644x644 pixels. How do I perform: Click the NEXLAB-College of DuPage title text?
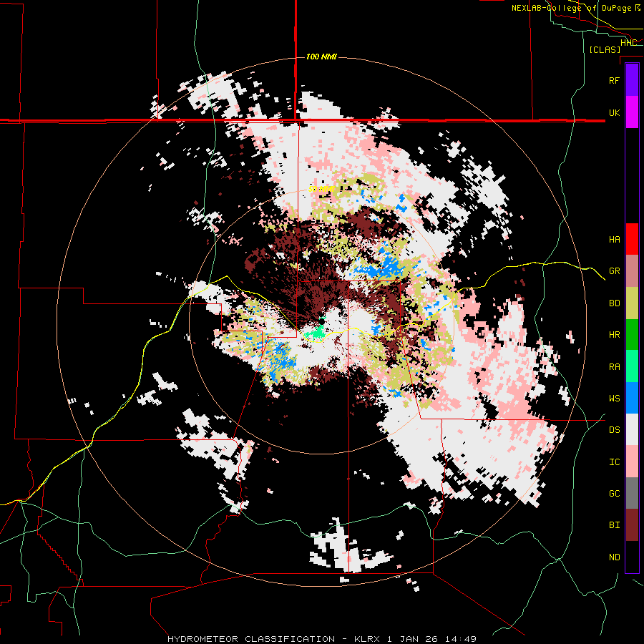click(x=571, y=8)
